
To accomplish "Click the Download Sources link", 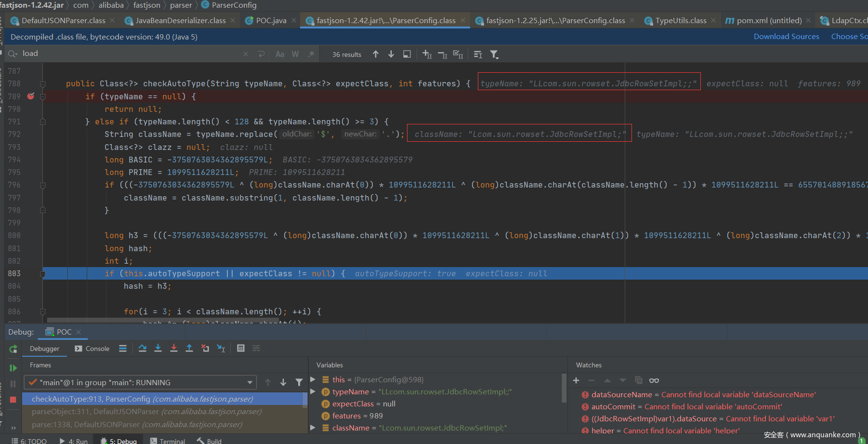I will pos(786,37).
